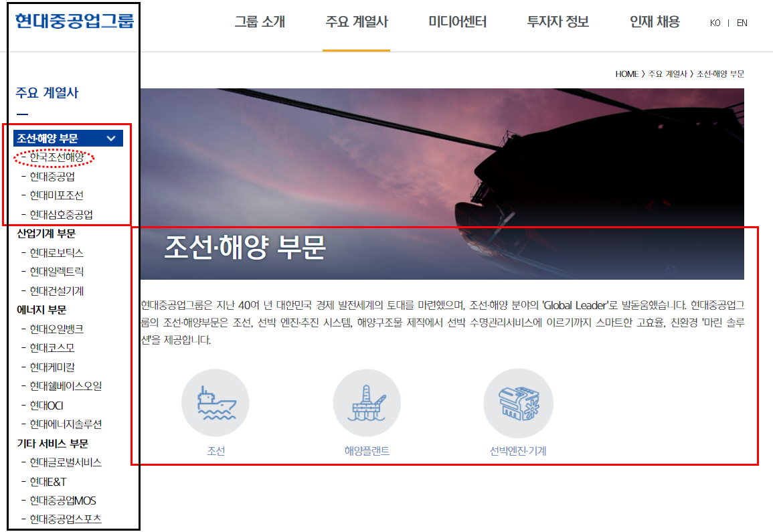This screenshot has width=773, height=532.
Task: Click the 해양플랜트 offshore platform icon
Action: (x=367, y=403)
